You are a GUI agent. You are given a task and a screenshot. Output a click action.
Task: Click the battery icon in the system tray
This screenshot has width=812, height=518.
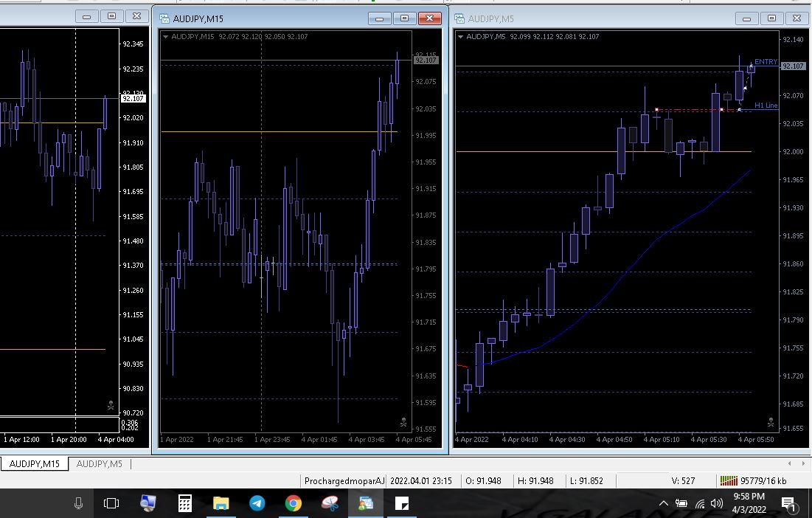(x=681, y=503)
